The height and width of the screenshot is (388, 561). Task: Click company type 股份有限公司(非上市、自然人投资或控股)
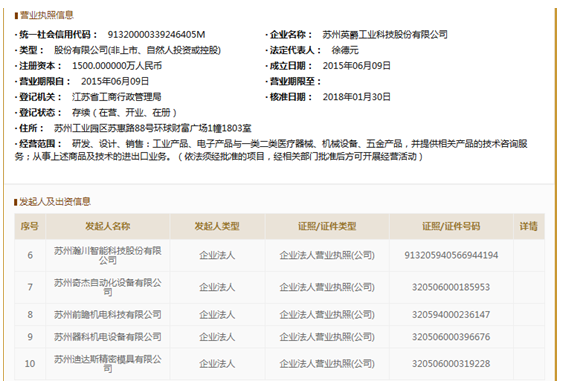[x=137, y=50]
